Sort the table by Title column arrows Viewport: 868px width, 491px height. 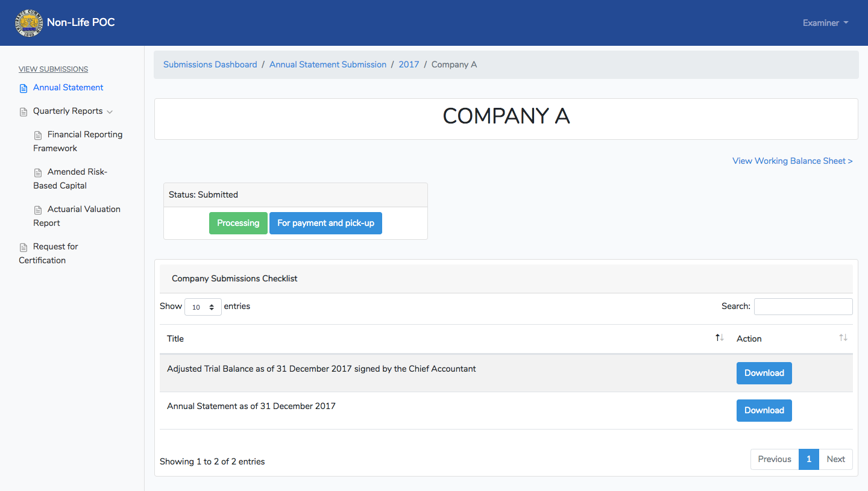coord(719,338)
